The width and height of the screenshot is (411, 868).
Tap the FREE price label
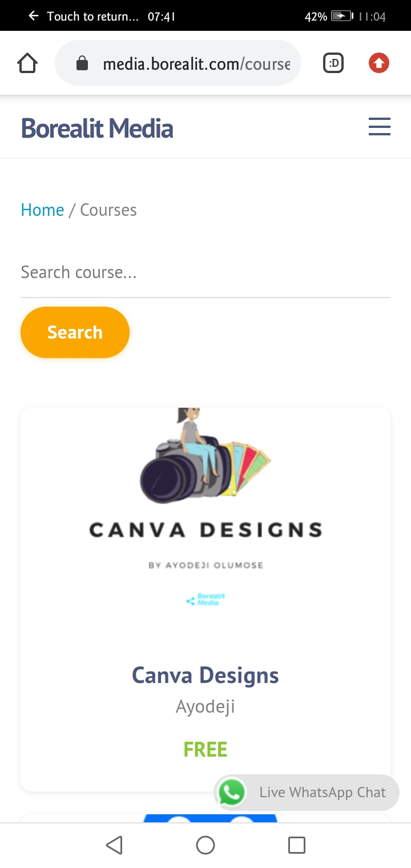(x=205, y=749)
